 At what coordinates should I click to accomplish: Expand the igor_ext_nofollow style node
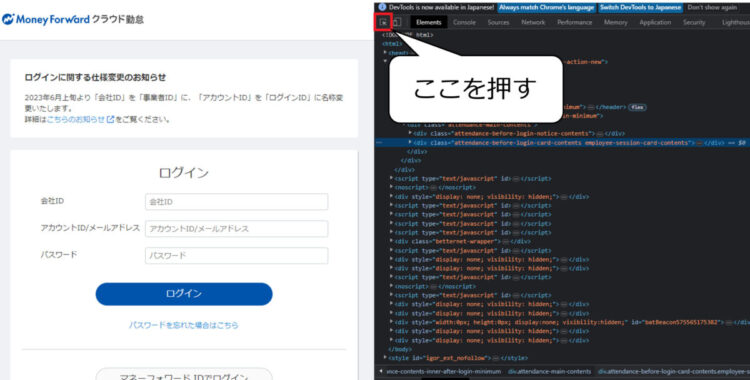click(386, 358)
